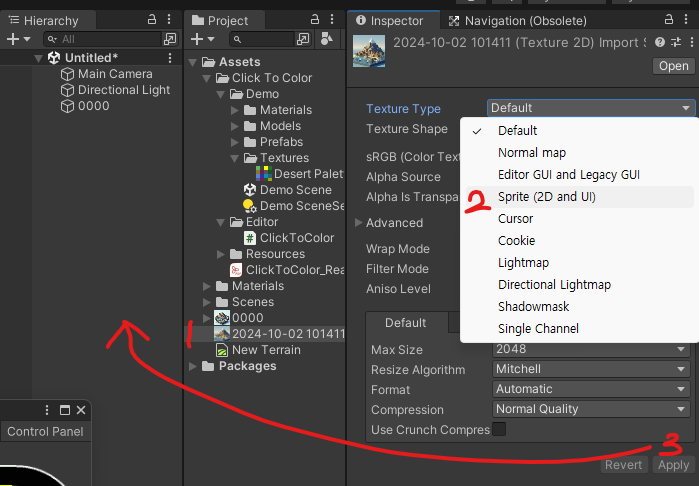
Task: Click the Project create plus button
Action: click(197, 39)
